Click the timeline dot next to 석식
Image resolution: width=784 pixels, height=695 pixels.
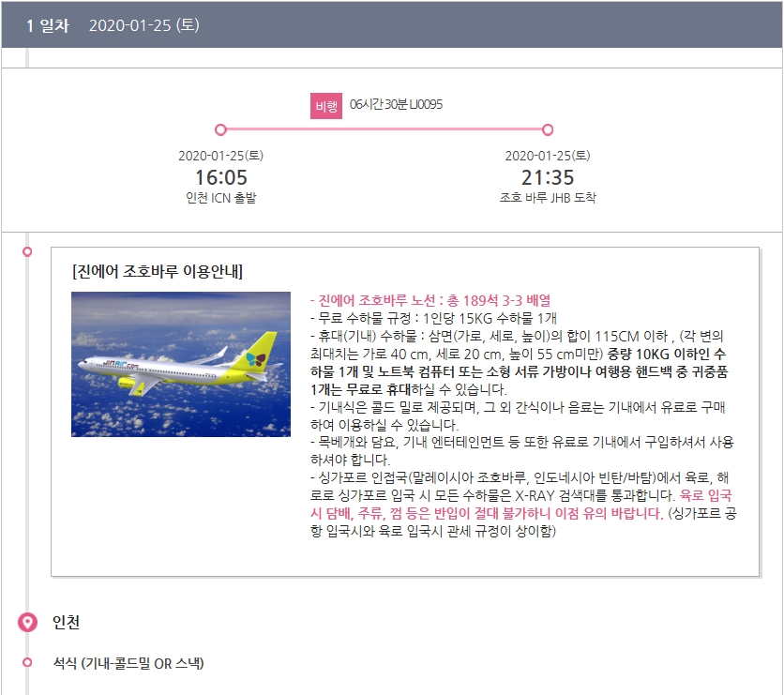27,663
